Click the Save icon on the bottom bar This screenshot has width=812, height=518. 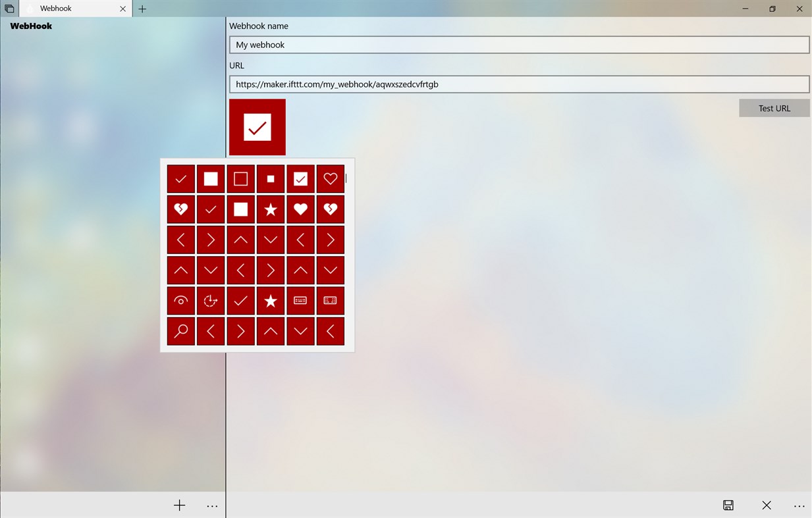coord(728,505)
